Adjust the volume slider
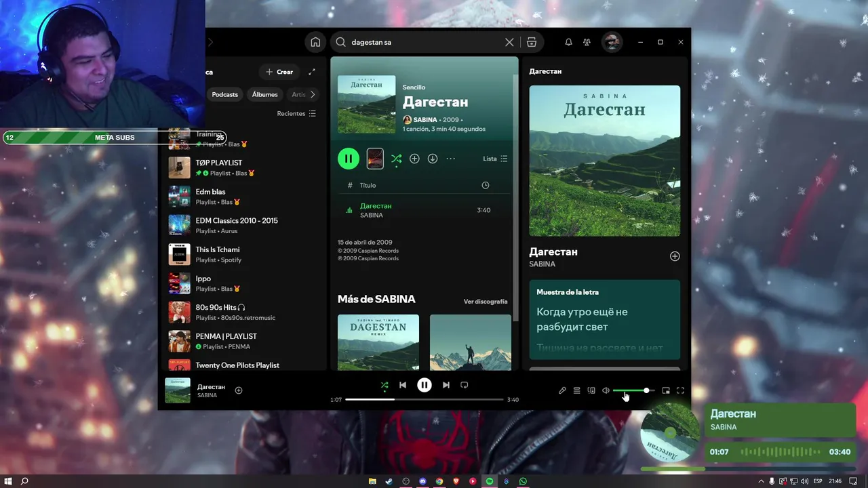Image resolution: width=868 pixels, height=488 pixels. tap(633, 390)
